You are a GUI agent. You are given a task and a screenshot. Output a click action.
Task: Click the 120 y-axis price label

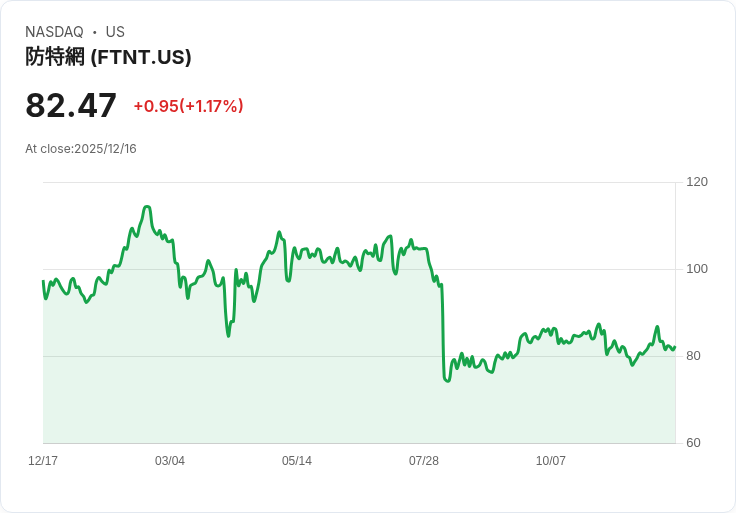pos(697,182)
